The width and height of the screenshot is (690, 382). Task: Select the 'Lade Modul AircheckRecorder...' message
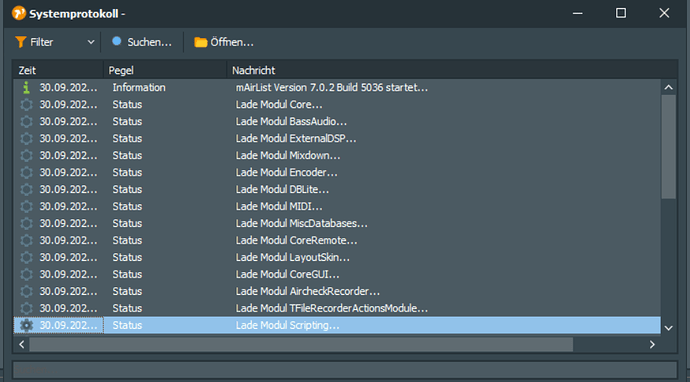pos(308,291)
